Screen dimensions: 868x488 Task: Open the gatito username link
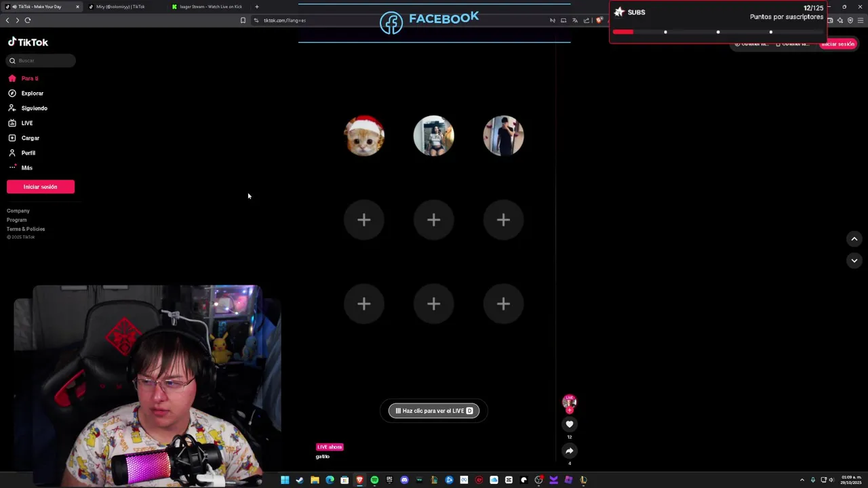click(323, 457)
